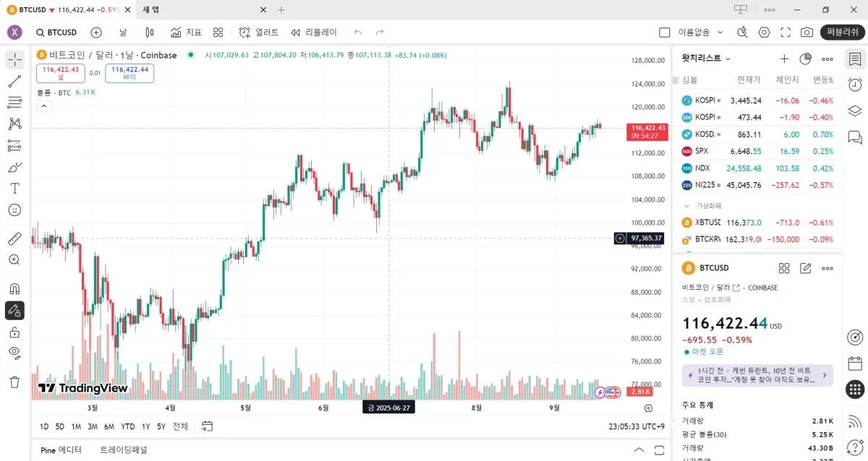Collapse the 가상화폐 watchlist section
Viewport: 868px width, 461px height.
687,206
